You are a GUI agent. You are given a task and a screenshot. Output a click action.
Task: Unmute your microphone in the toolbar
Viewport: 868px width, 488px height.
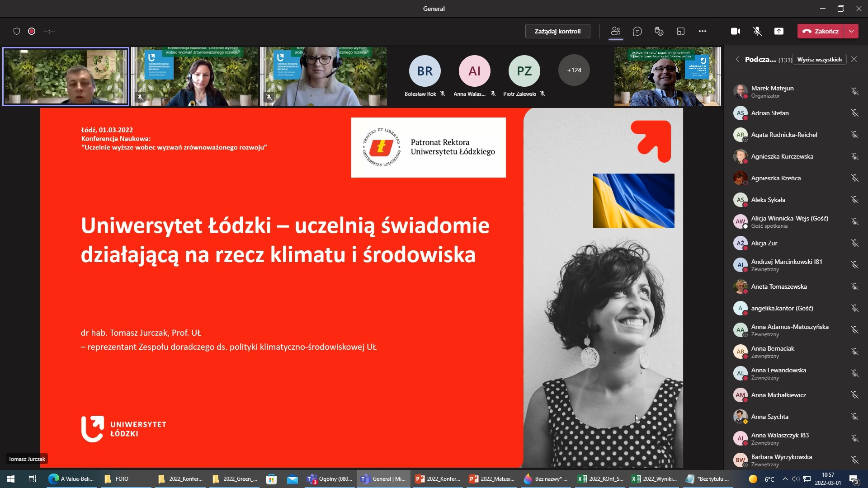(757, 31)
